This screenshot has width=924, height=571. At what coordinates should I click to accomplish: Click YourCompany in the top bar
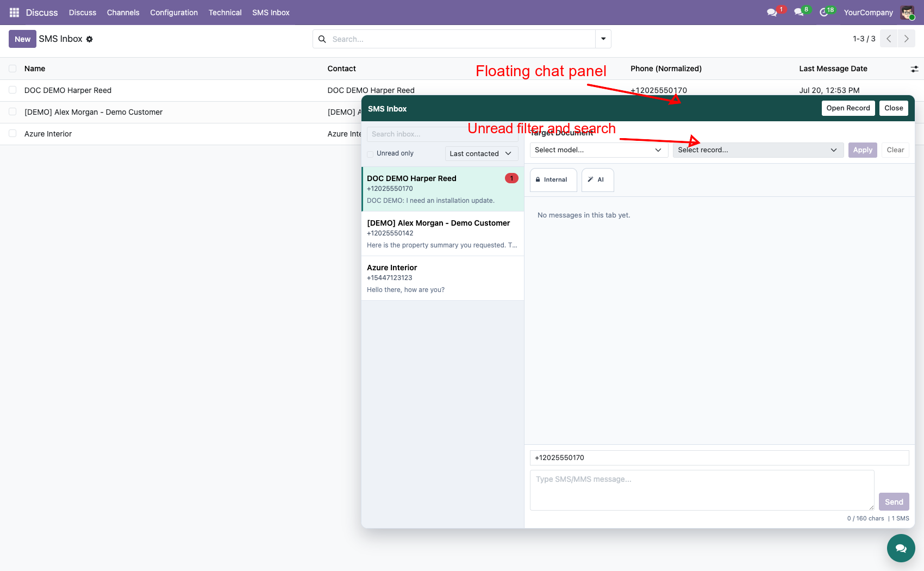coord(868,13)
